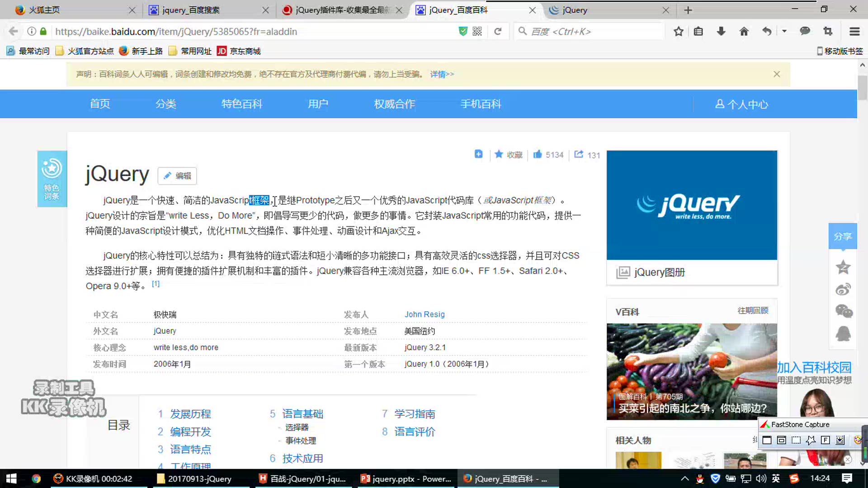The height and width of the screenshot is (488, 868).
Task: Click the green shield icon in address bar
Action: (463, 31)
